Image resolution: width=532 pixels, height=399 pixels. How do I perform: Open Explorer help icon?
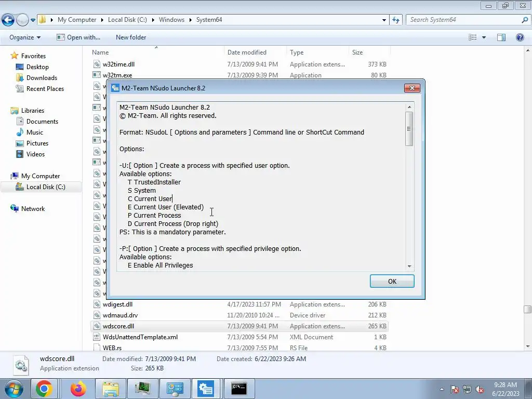[520, 37]
